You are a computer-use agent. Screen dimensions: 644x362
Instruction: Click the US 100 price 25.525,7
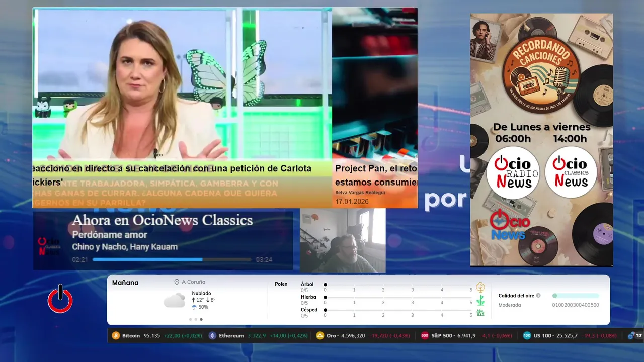click(x=567, y=335)
